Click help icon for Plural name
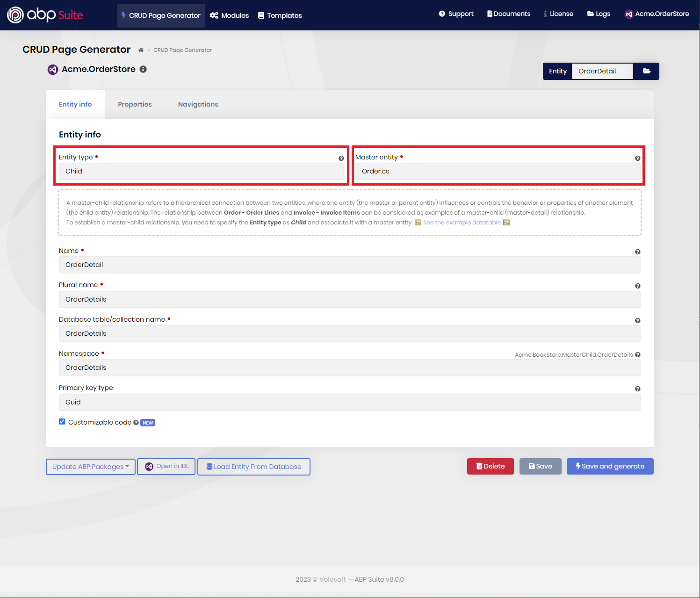This screenshot has height=598, width=700. click(x=637, y=286)
